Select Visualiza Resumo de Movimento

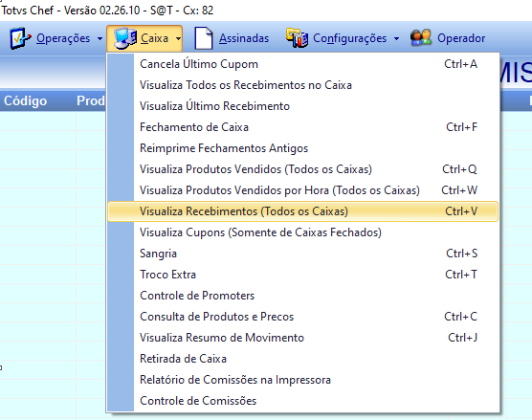303,338
